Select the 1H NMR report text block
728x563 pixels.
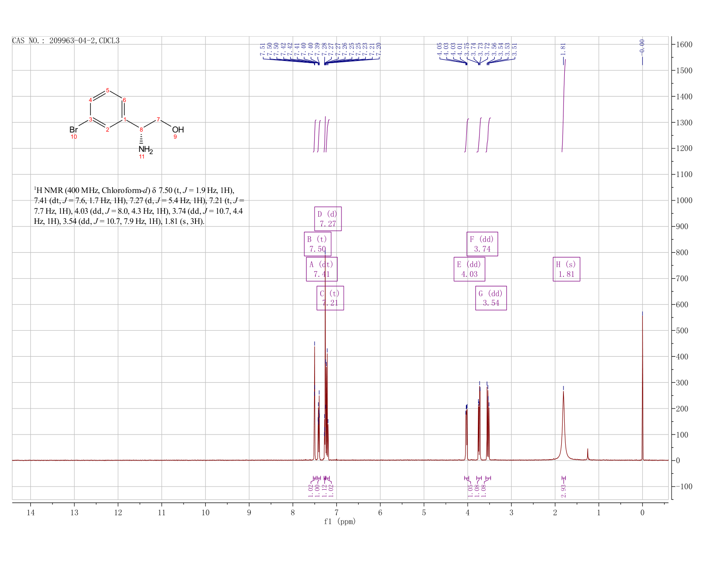coord(139,206)
